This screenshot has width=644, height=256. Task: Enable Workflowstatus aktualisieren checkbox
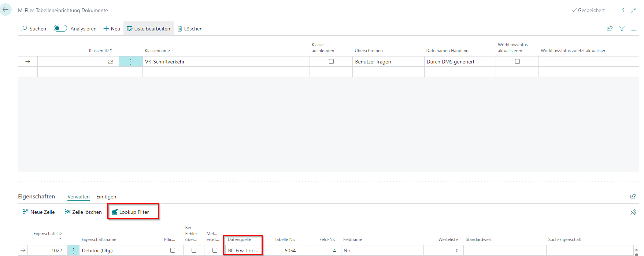coord(517,62)
